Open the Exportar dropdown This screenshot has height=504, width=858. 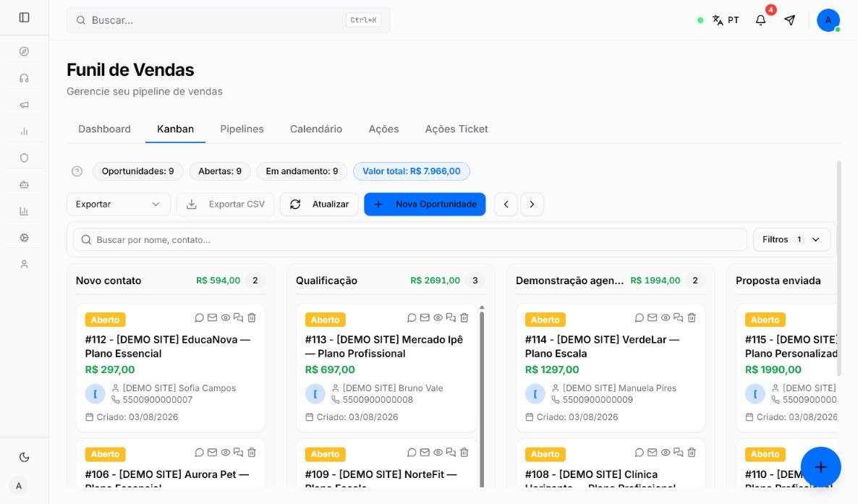click(118, 204)
